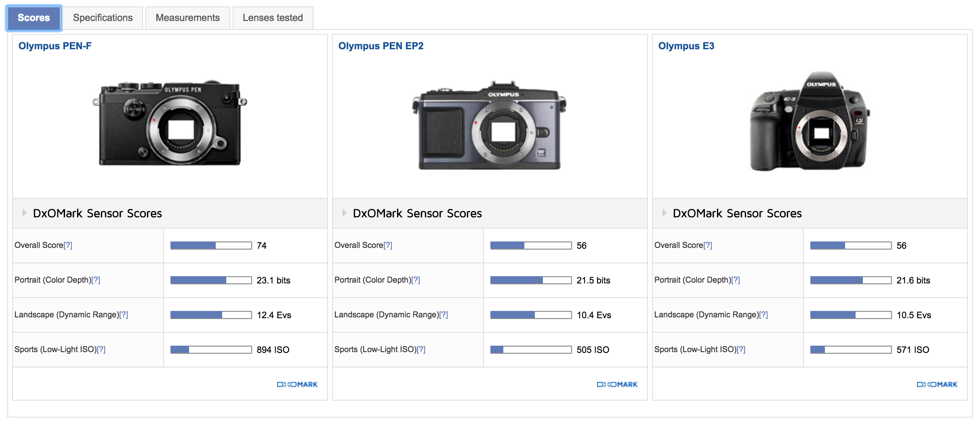
Task: Select the Olympus E3 '571 ISO' value
Action: [913, 350]
